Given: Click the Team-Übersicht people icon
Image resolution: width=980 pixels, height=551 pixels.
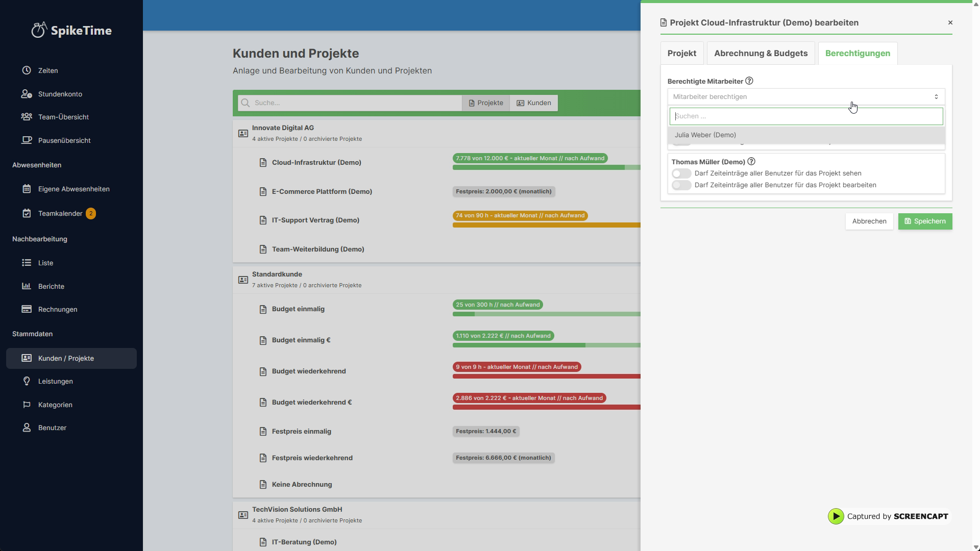Looking at the screenshot, I should [x=27, y=117].
